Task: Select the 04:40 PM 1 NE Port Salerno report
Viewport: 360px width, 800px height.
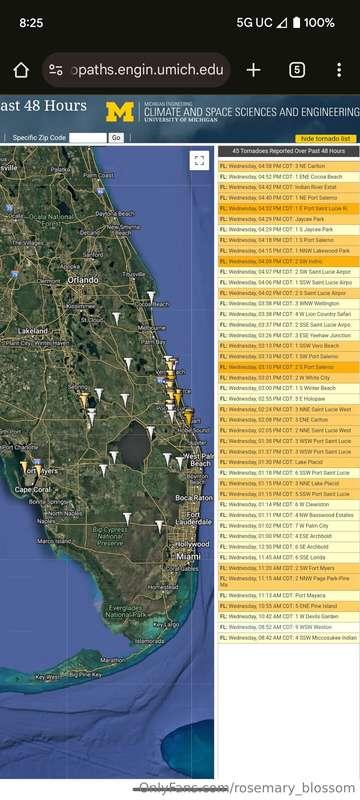Action: [x=289, y=198]
